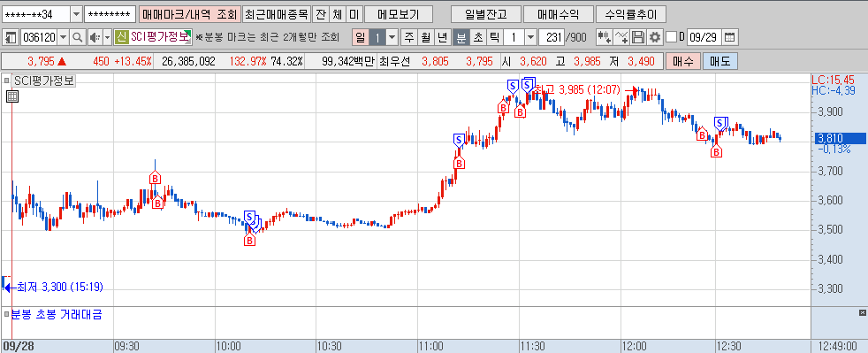Click the 최우선 label
868x353 pixels.
[394, 61]
